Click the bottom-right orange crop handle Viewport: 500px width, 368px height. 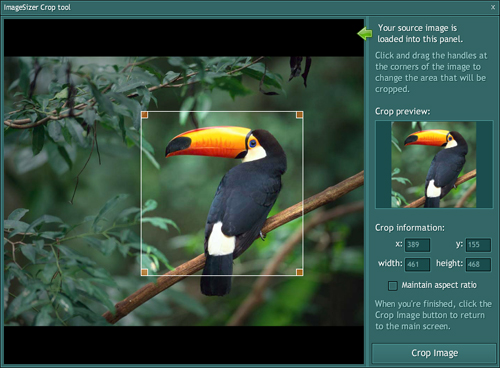[299, 272]
